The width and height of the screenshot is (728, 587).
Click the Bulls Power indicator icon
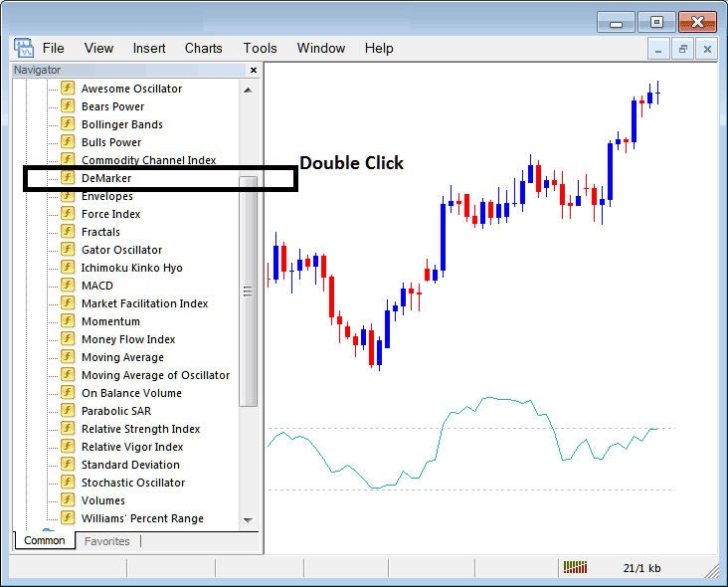(68, 141)
